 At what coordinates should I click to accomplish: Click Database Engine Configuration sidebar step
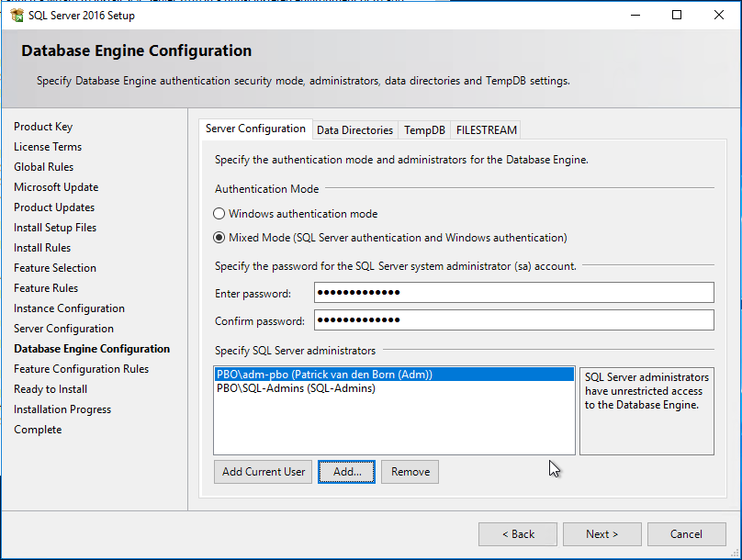(92, 349)
